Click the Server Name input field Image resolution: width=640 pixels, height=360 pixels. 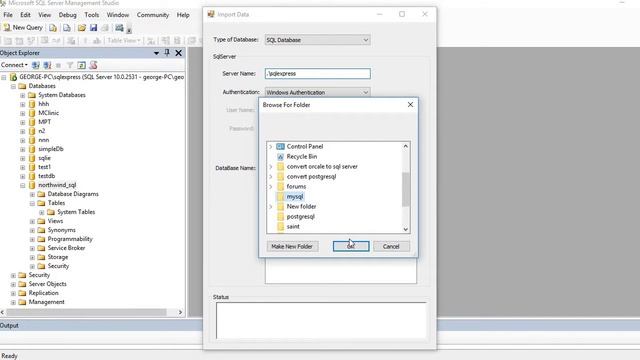pos(317,73)
